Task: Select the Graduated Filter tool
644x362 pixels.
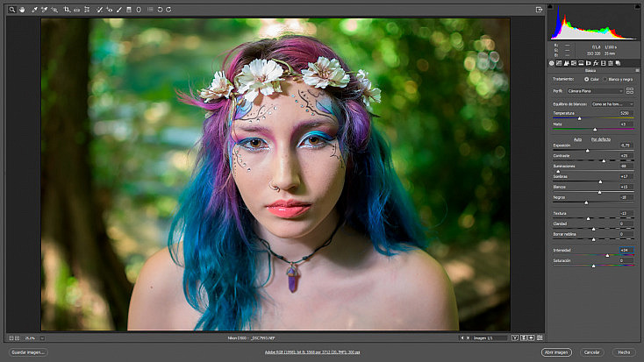Action: [x=129, y=10]
